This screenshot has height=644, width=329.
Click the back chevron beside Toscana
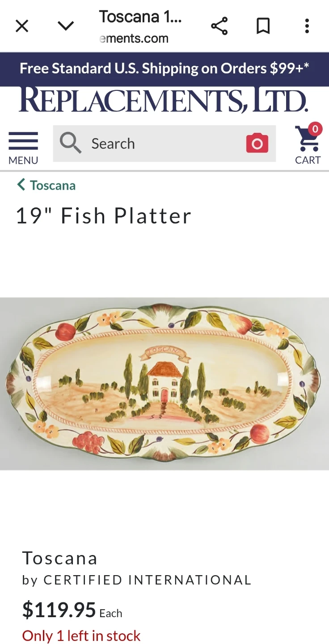(21, 184)
